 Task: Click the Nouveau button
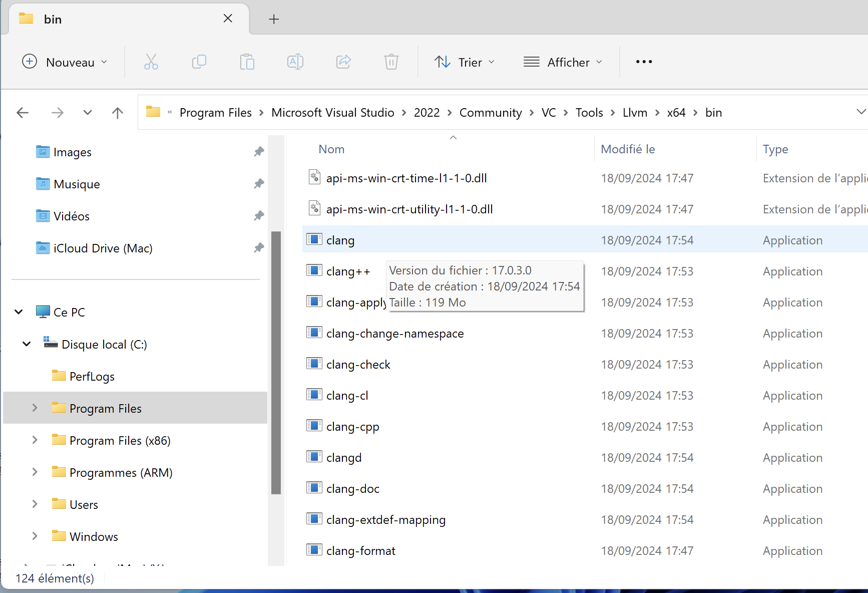(x=65, y=62)
